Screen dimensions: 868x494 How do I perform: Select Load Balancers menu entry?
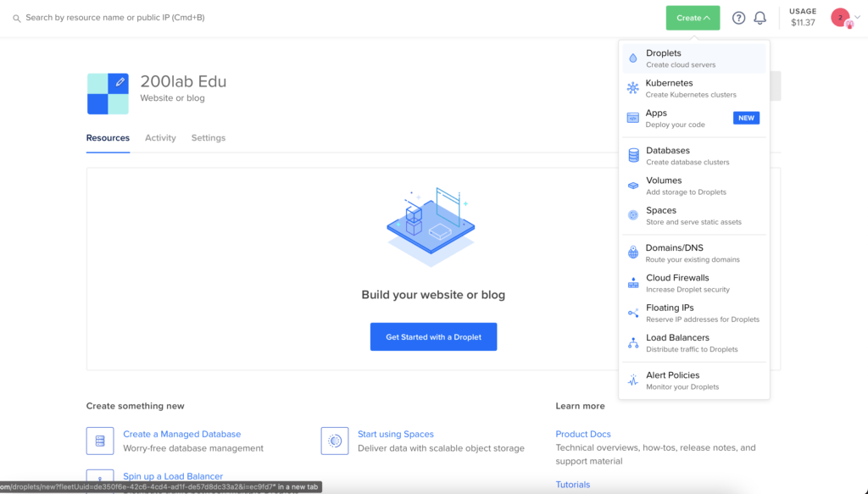[x=694, y=342]
